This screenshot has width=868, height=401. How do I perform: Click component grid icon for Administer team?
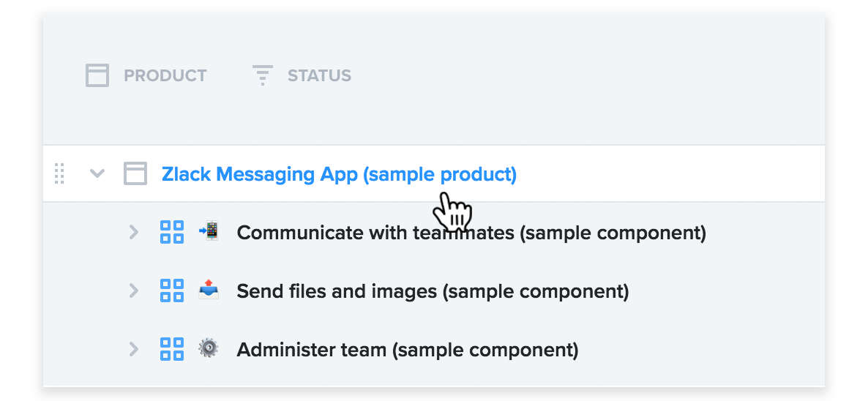point(172,349)
